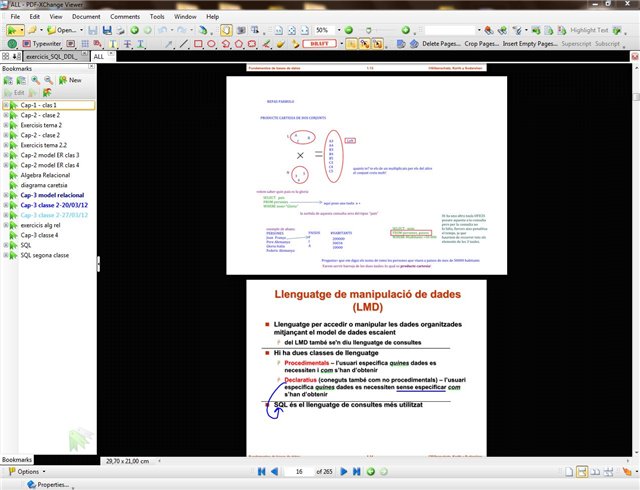Click Delete Pages button
The width and height of the screenshot is (640, 490).
[441, 43]
